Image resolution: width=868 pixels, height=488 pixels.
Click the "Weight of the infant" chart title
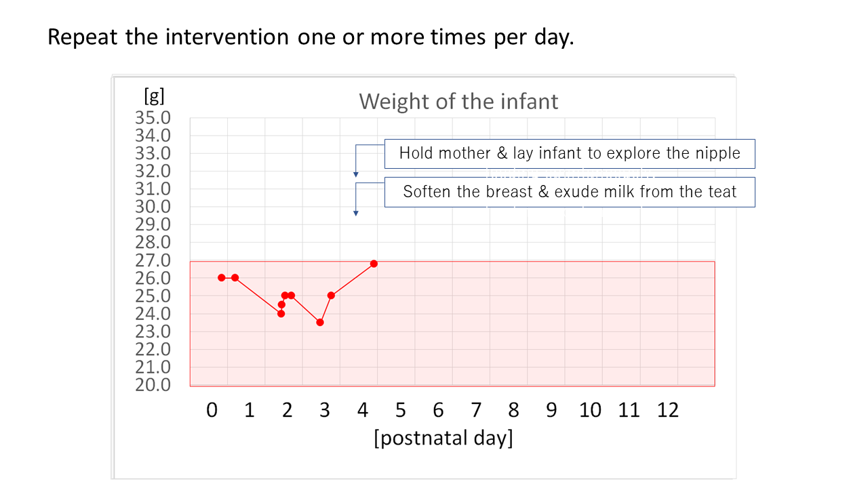click(x=458, y=102)
